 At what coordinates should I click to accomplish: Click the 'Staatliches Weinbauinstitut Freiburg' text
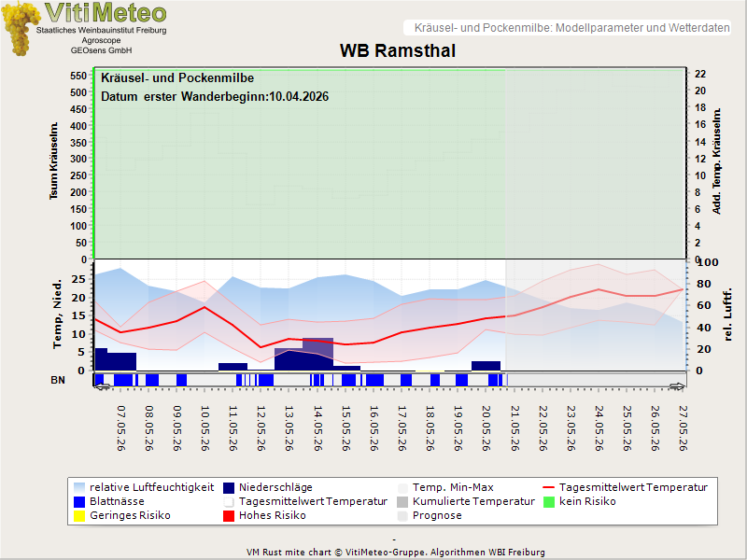tap(102, 30)
